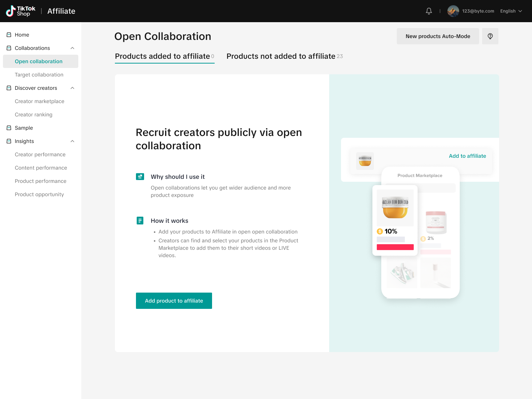Click the user profile avatar
Screen dimensions: 532x399
pos(453,11)
